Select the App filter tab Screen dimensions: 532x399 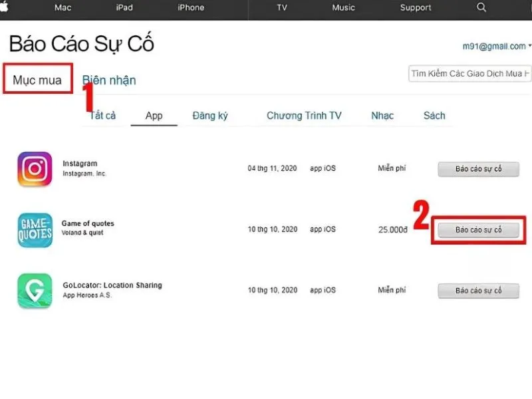(x=154, y=116)
